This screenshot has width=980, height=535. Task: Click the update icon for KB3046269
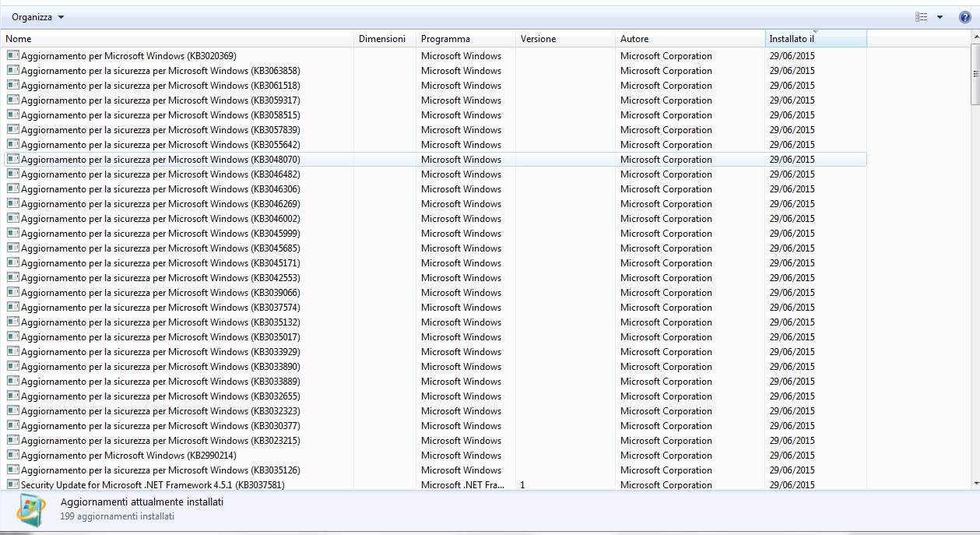(x=12, y=203)
